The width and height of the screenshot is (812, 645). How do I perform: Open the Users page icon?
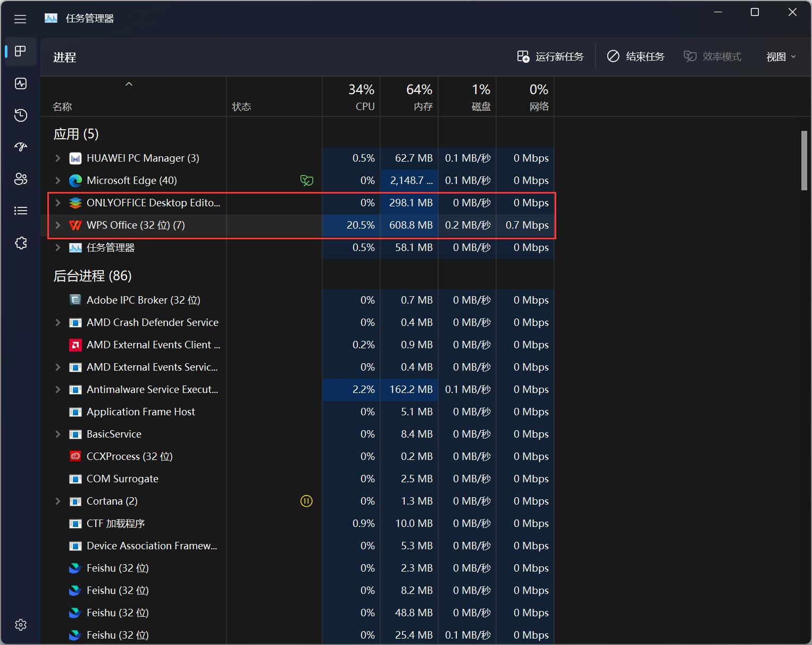[21, 179]
